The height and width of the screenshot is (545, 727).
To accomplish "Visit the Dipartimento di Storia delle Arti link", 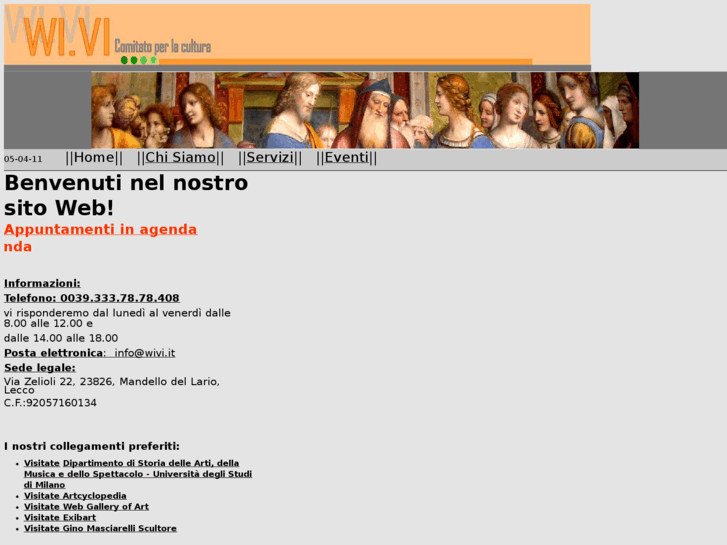I will 138,474.
